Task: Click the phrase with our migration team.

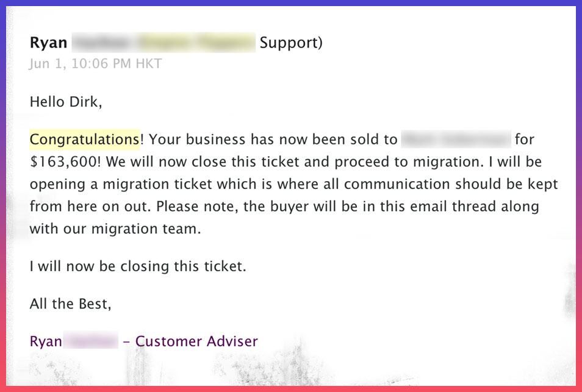Action: click(x=115, y=229)
